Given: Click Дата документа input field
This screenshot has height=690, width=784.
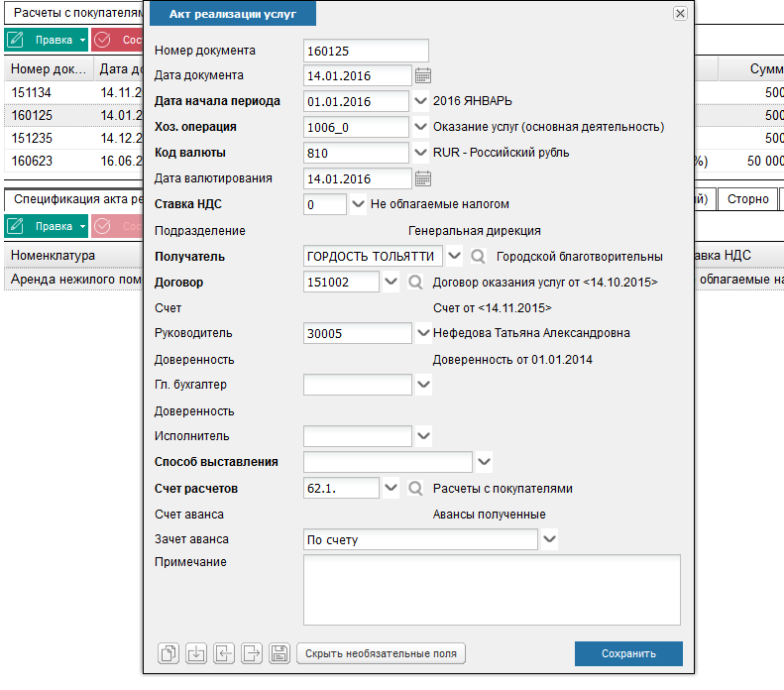Looking at the screenshot, I should point(358,75).
